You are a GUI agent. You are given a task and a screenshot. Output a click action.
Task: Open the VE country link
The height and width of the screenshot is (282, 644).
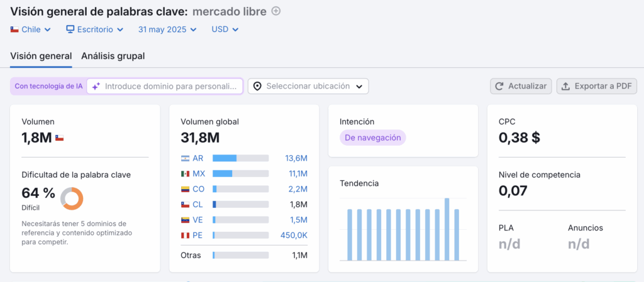pyautogui.click(x=197, y=220)
